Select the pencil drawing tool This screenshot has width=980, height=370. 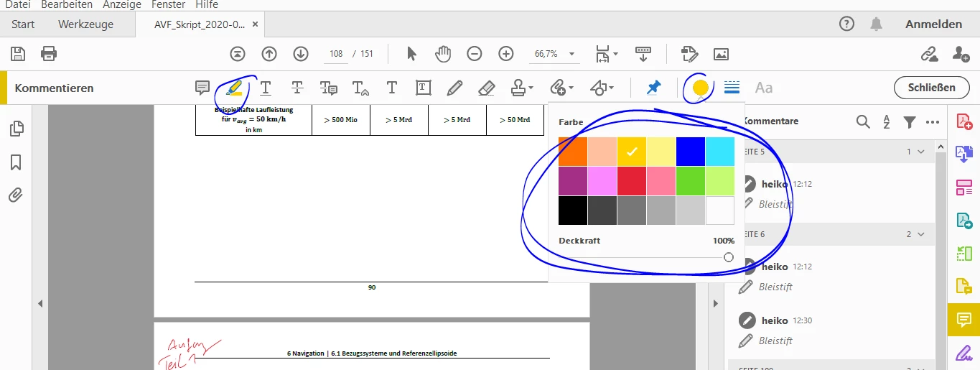(x=454, y=88)
